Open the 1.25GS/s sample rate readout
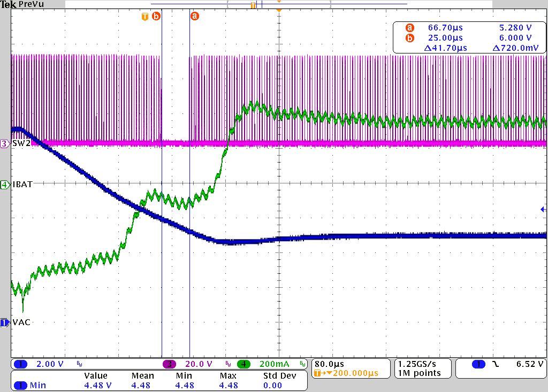Viewport: 548px width, 392px height. click(x=416, y=364)
